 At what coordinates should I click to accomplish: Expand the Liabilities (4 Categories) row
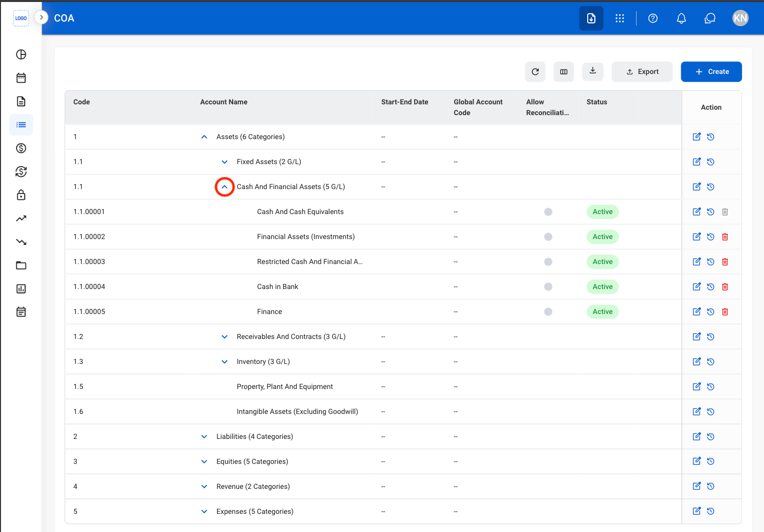pos(204,436)
